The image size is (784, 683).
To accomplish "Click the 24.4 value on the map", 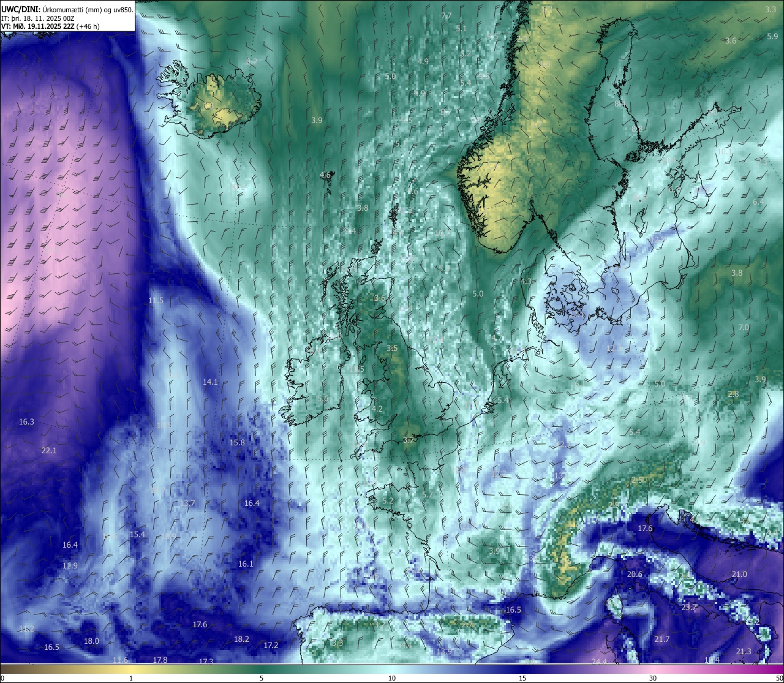I will click(x=599, y=662).
